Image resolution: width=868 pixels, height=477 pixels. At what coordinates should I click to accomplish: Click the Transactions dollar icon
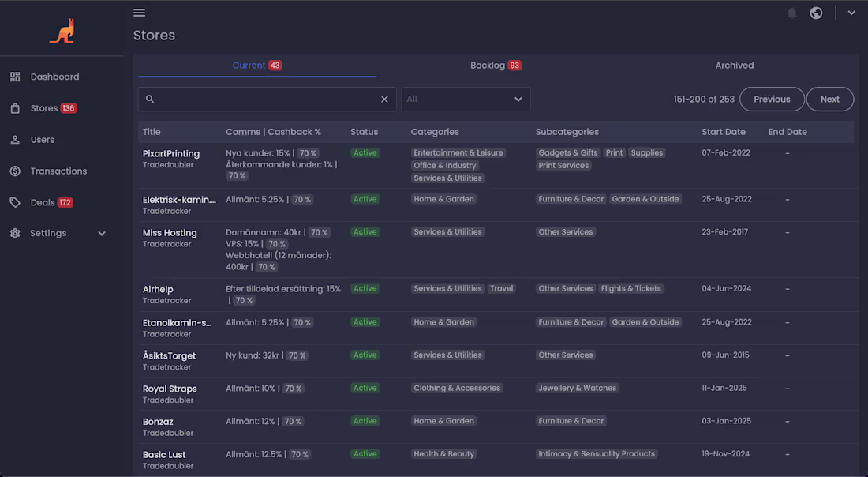coord(15,171)
